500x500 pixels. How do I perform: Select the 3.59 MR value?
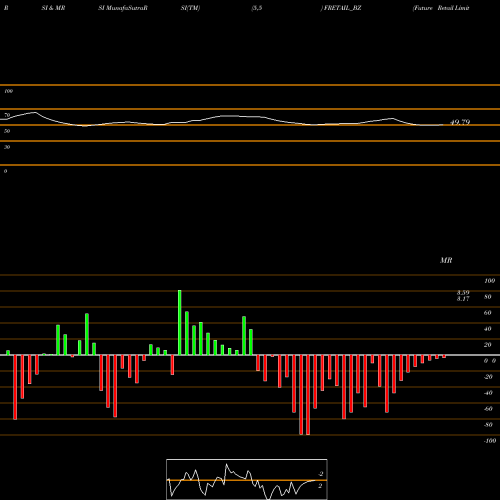coord(463,293)
